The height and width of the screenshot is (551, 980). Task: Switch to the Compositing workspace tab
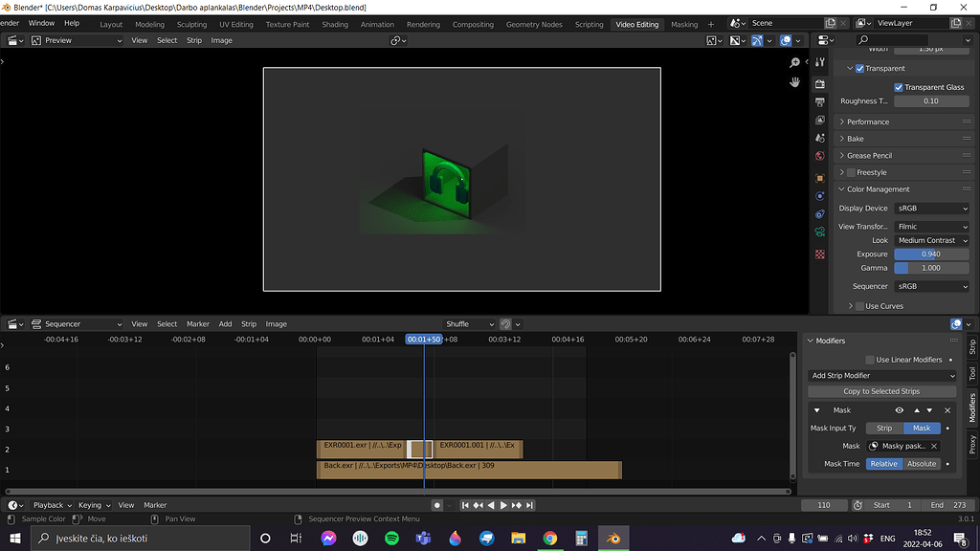point(473,24)
